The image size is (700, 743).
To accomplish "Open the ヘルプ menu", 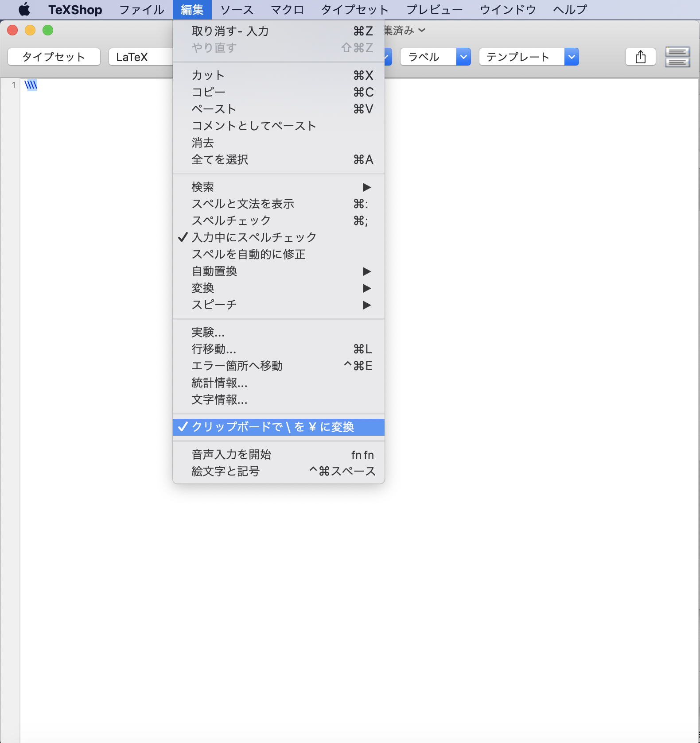I will click(570, 10).
